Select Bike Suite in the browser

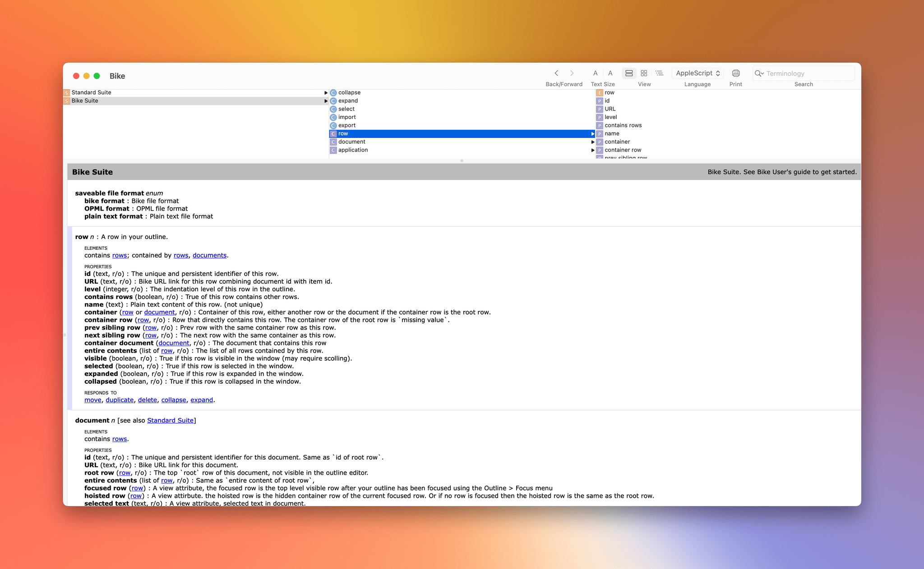tap(196, 101)
